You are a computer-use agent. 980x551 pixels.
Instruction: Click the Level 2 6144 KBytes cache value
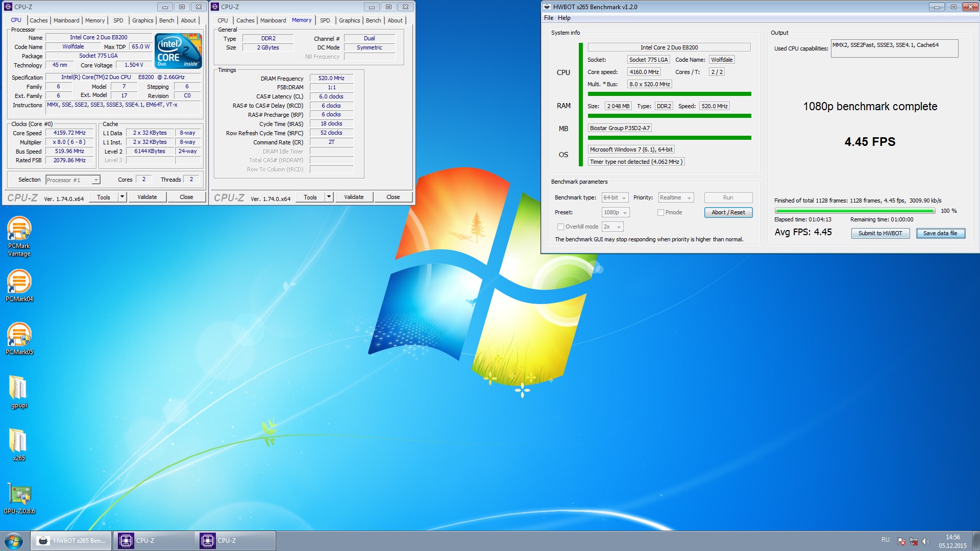click(x=150, y=151)
